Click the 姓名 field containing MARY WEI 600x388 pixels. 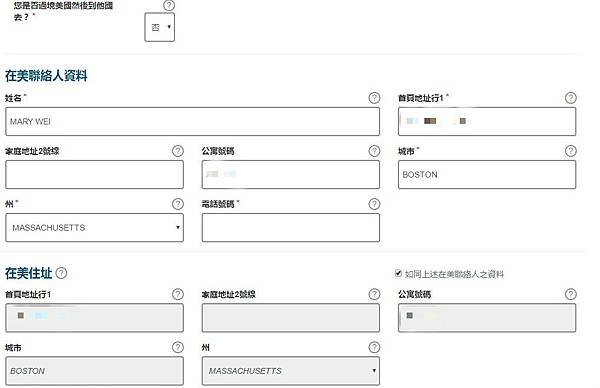click(192, 122)
